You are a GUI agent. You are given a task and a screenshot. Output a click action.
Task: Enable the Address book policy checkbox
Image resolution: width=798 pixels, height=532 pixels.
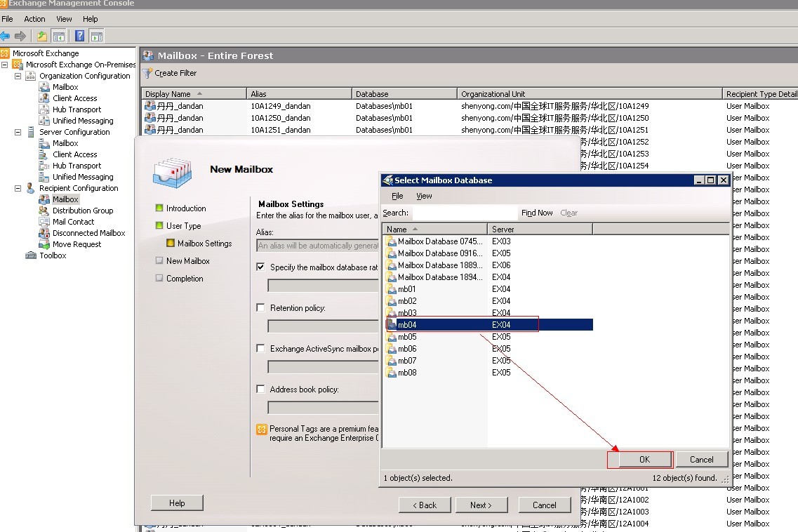point(260,389)
